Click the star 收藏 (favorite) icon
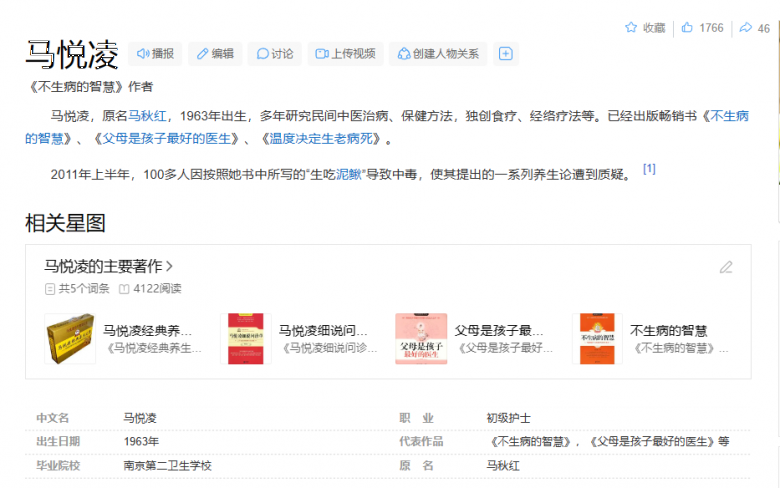 (x=631, y=28)
